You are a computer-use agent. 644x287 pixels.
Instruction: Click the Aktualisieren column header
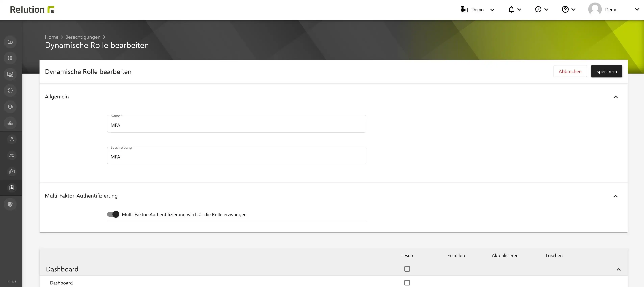[x=505, y=255]
